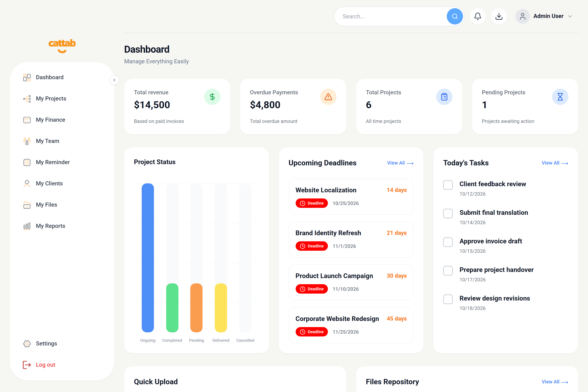Viewport: 588px width, 392px height.
Task: Click the Product Launch Campaign title
Action: 334,276
